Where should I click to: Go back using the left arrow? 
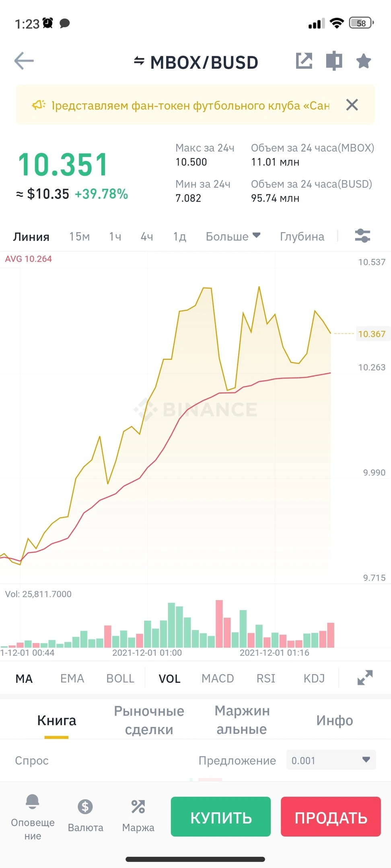click(x=24, y=61)
